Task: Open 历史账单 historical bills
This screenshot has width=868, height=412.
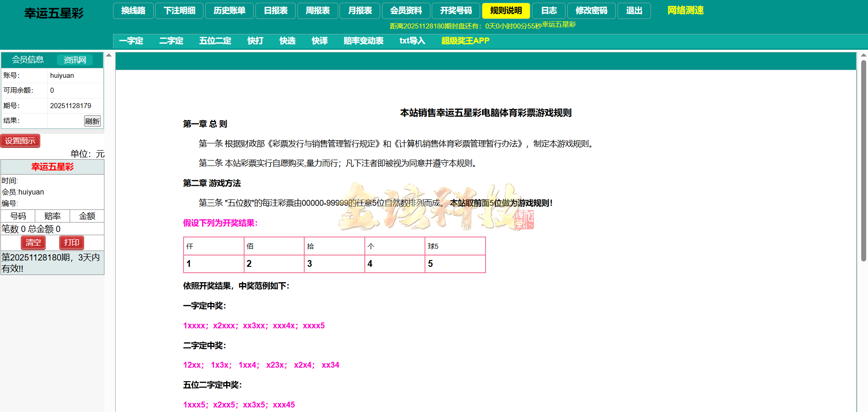Action: [229, 10]
